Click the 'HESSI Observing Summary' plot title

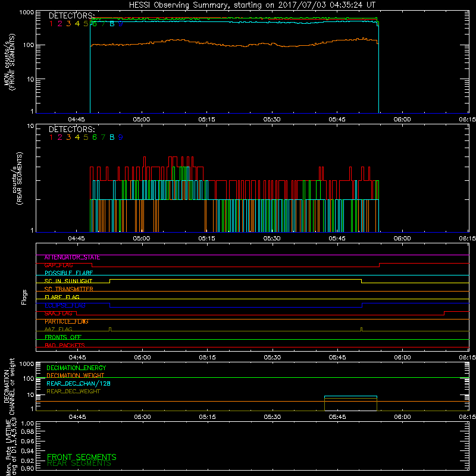click(252, 5)
